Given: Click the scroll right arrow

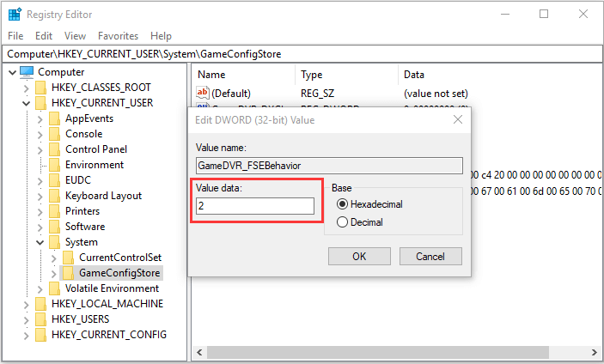Looking at the screenshot, I should (x=594, y=352).
